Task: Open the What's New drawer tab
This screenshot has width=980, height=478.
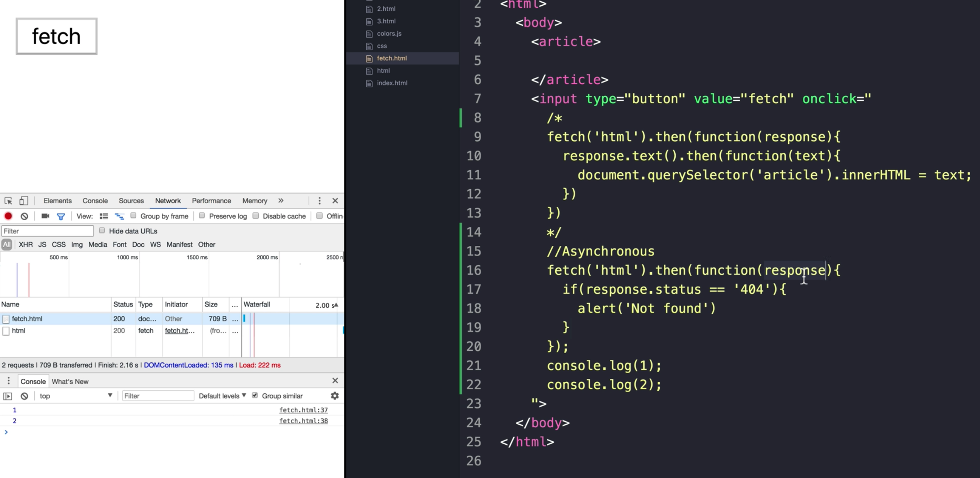Action: (x=70, y=381)
